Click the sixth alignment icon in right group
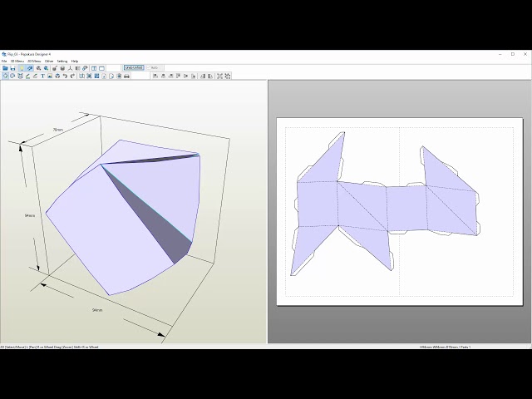The width and height of the screenshot is (532, 399). click(194, 76)
